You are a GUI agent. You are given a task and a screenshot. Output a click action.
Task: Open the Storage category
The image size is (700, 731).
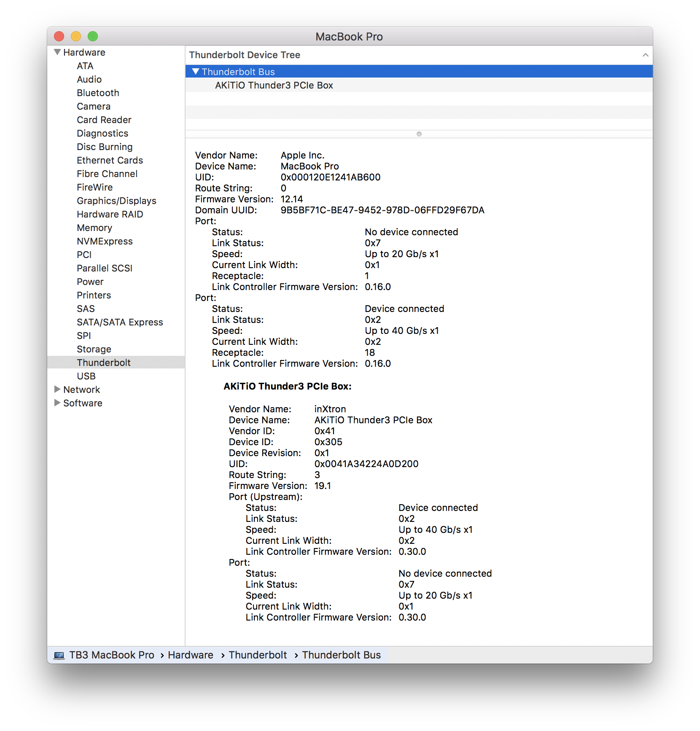point(94,349)
